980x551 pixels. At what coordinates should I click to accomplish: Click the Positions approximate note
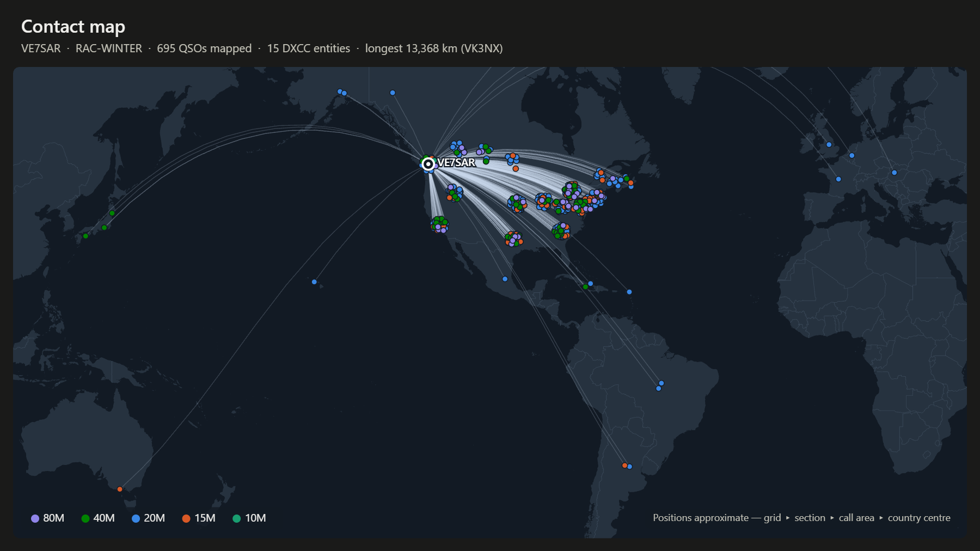click(802, 518)
